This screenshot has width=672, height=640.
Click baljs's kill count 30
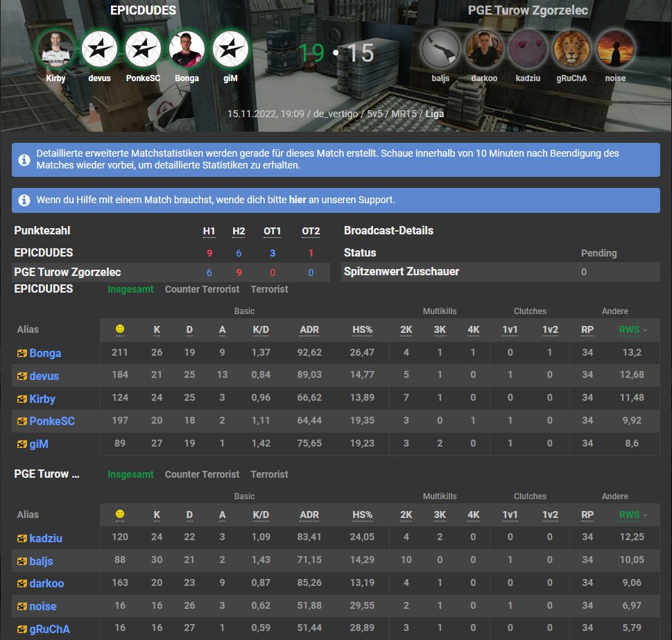157,560
